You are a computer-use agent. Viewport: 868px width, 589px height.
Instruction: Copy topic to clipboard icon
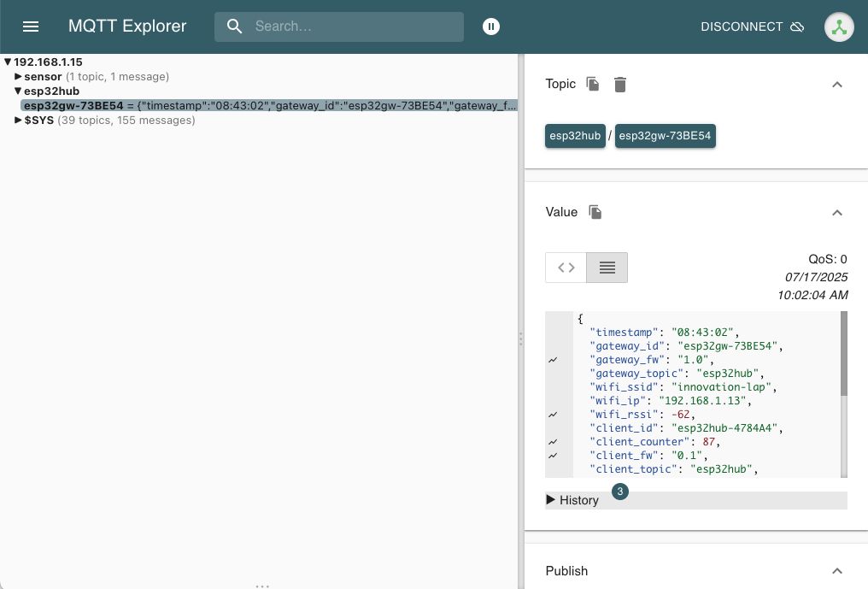tap(593, 84)
